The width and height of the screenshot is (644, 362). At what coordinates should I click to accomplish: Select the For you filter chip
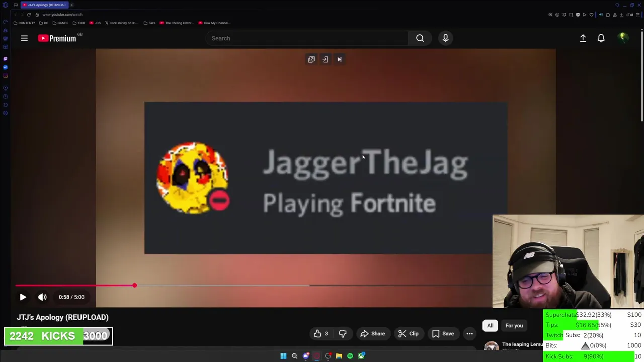[514, 326]
